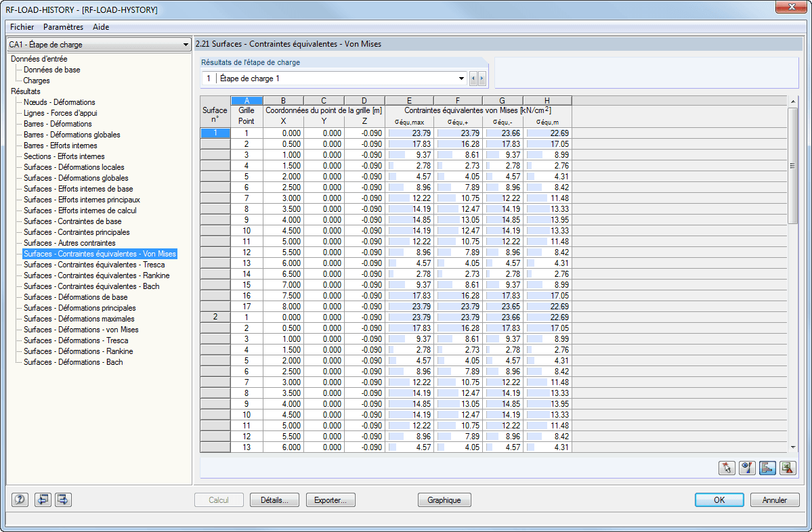Select Barres - Efforts internes
Screen dimensions: 812x532
(60, 146)
